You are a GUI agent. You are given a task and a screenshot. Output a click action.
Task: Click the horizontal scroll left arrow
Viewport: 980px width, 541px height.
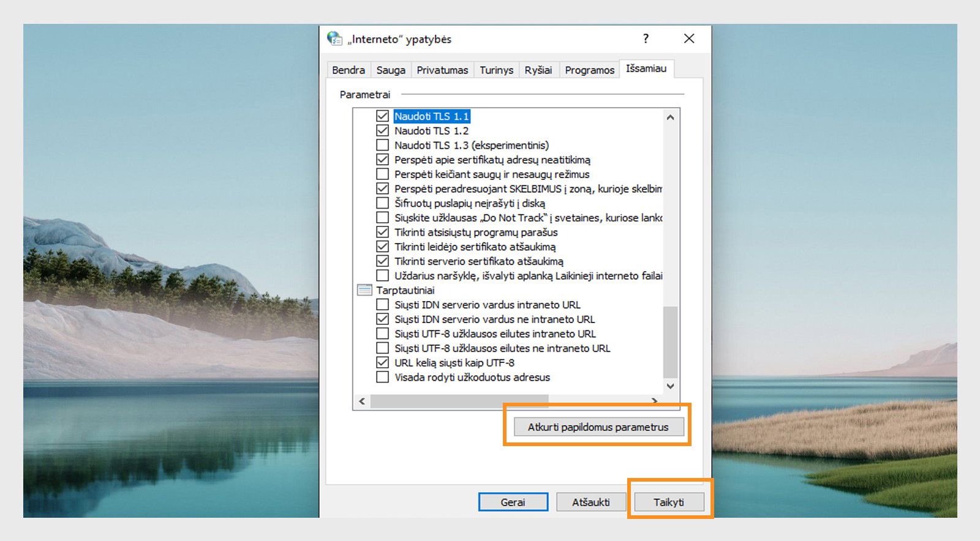coord(362,401)
